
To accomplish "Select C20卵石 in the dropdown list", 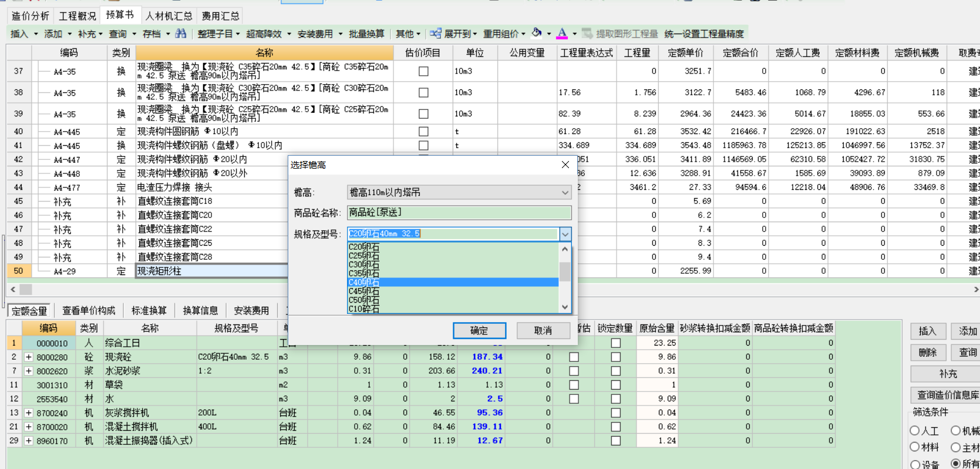I will [x=453, y=247].
